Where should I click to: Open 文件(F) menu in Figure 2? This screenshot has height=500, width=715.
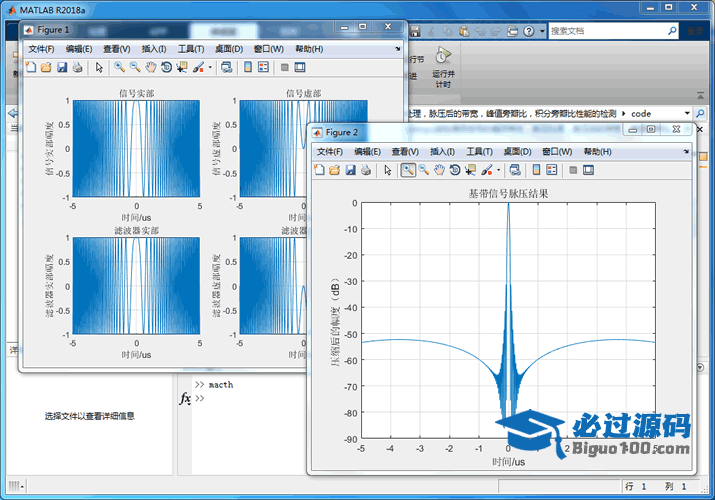tap(330, 151)
